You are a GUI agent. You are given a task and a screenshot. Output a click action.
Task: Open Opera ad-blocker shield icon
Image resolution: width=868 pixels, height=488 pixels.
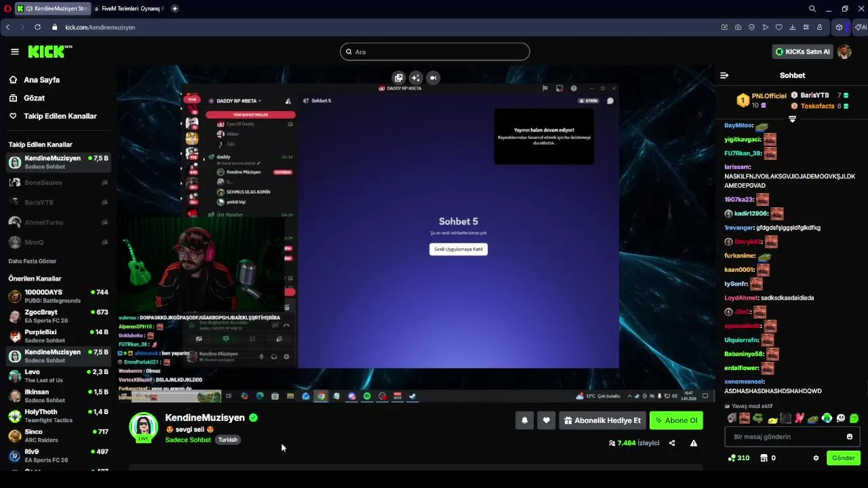751,27
